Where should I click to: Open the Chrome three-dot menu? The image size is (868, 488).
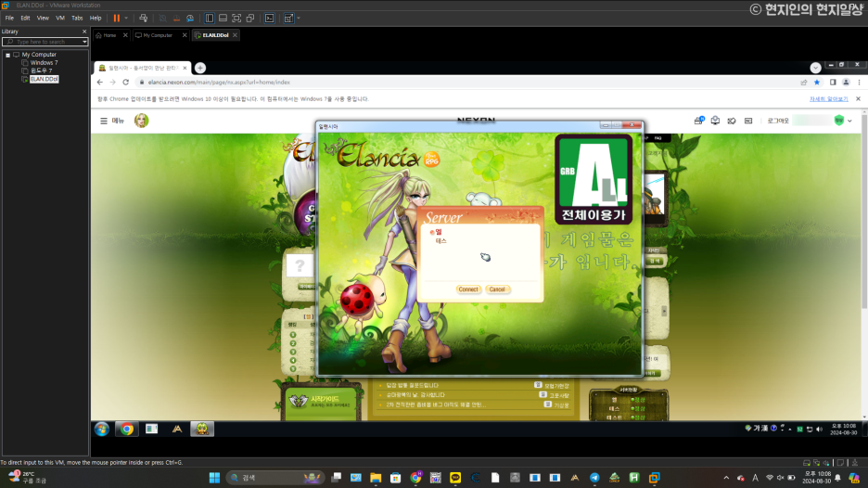(859, 82)
